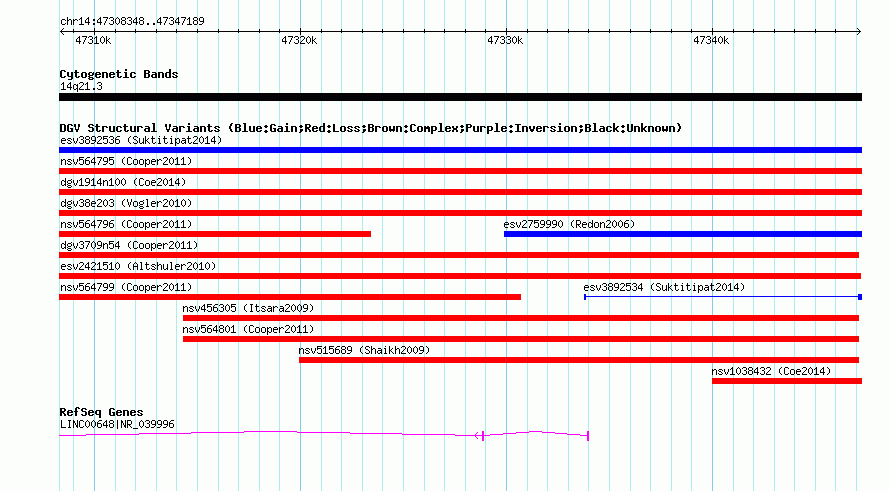
Task: Open nsv564801 (Cooper2011) variant label
Action: [x=248, y=329]
